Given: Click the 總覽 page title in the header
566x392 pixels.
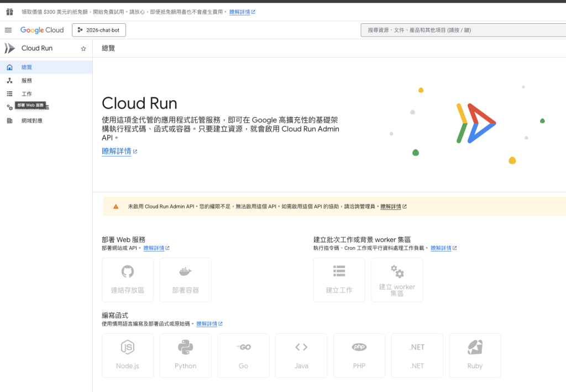Looking at the screenshot, I should click(x=108, y=48).
